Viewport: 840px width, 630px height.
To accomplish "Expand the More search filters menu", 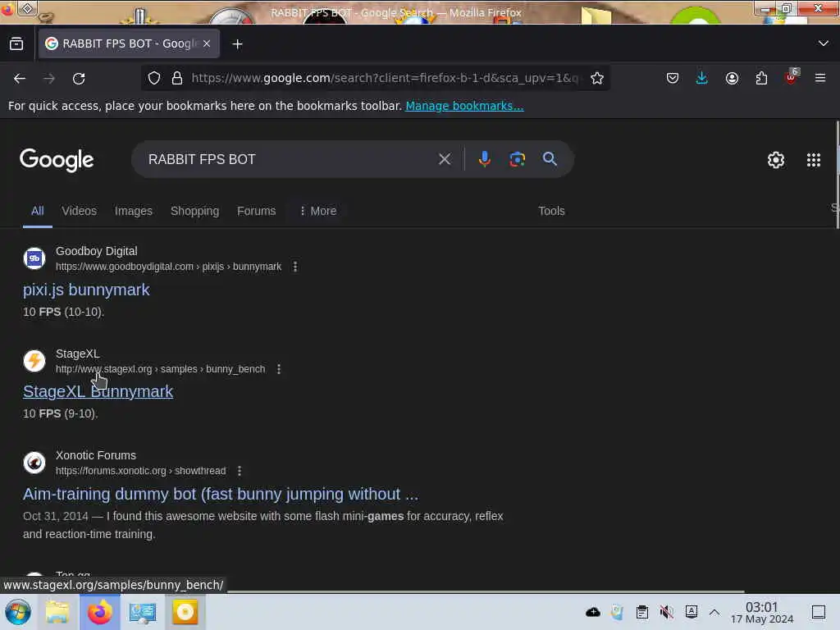I will [x=317, y=211].
